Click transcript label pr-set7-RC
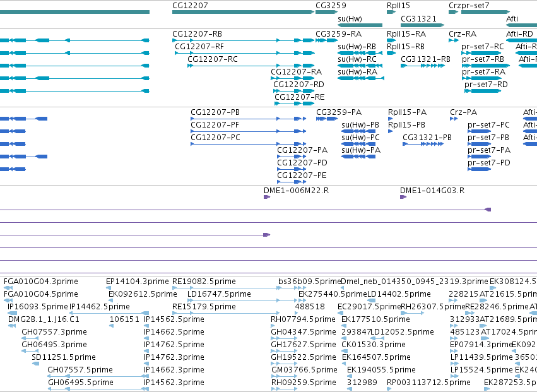The height and width of the screenshot is (392, 537). click(x=483, y=47)
